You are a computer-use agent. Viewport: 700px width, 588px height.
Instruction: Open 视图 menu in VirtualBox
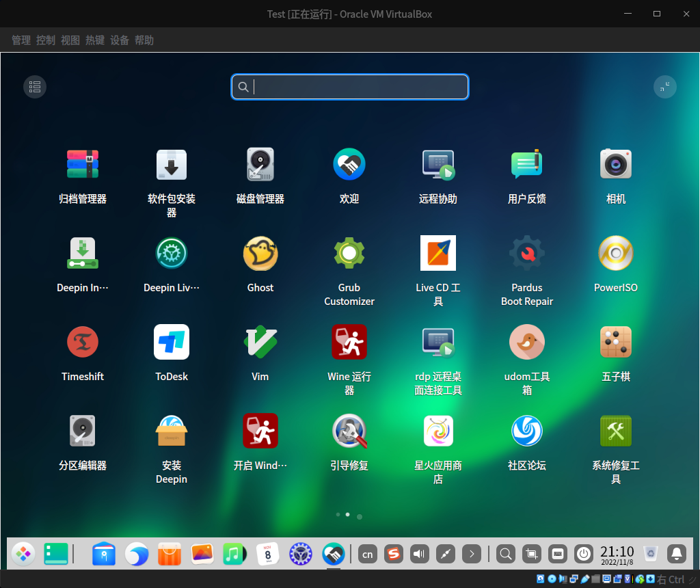tap(70, 40)
